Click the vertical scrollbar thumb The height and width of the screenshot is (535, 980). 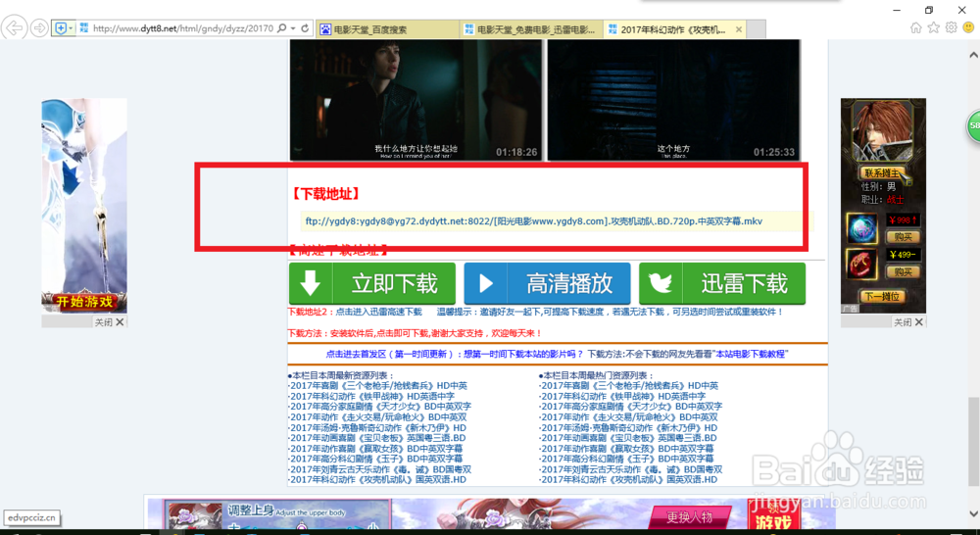click(x=973, y=440)
